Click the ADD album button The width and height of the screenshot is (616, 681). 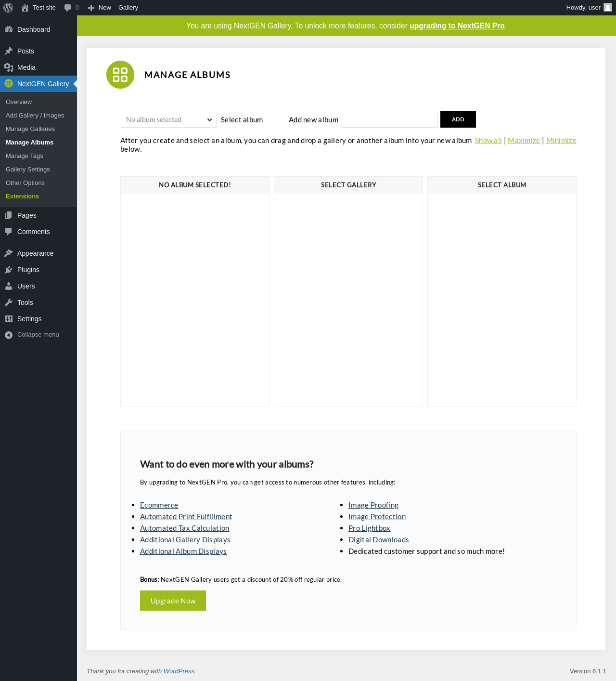(x=458, y=119)
